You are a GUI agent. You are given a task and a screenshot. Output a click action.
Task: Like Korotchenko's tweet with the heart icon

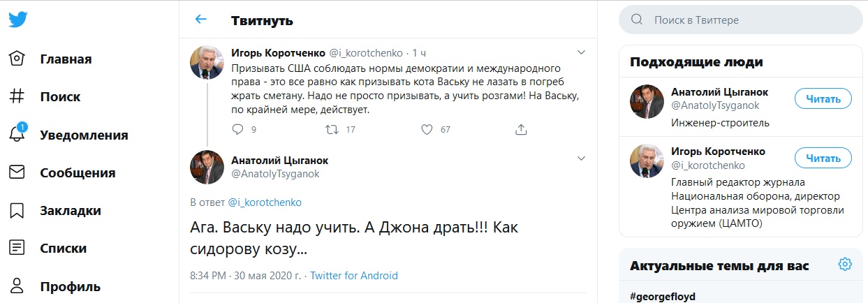coord(428,129)
